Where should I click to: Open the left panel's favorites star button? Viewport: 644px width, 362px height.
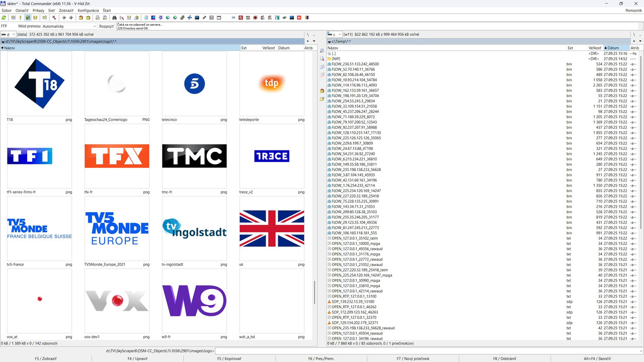click(x=307, y=41)
